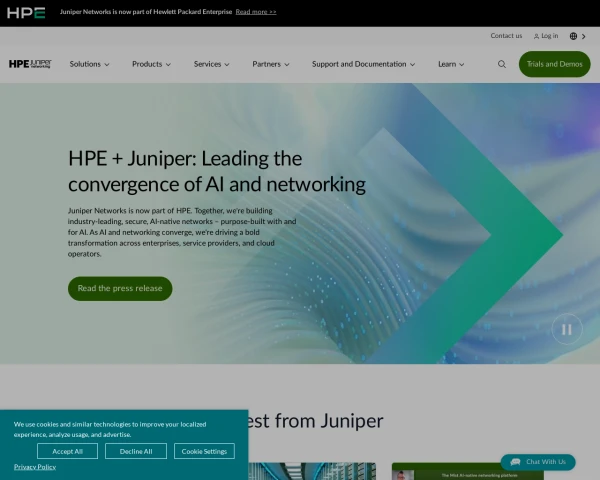Expand the Partners menu
This screenshot has height=480, width=600.
coord(271,64)
